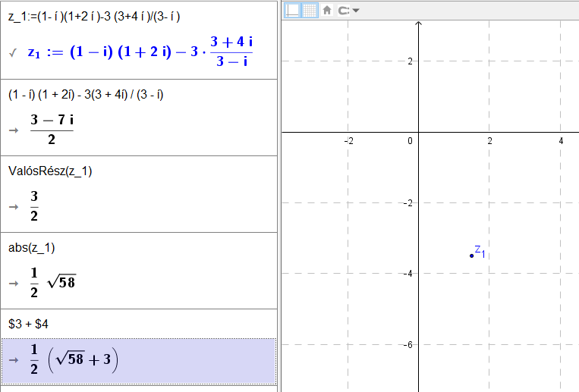Open the point capturing dropdown arrow
Screen dimensions: 579x392
(x=356, y=11)
